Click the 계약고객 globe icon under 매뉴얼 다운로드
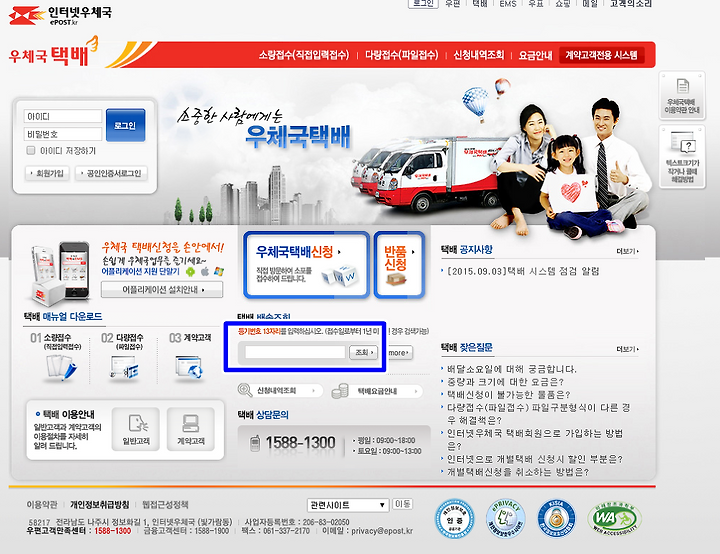Screen dimensions: 720x554 189,367
